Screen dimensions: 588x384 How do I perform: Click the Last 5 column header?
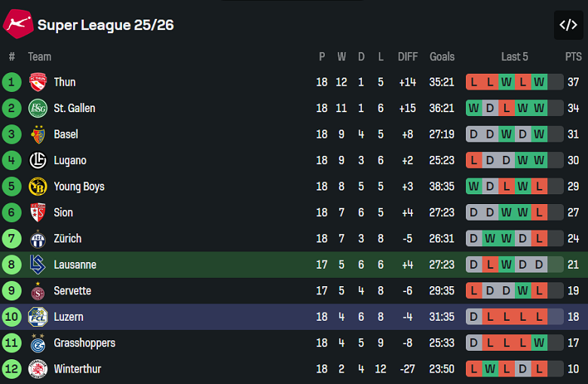tap(514, 56)
